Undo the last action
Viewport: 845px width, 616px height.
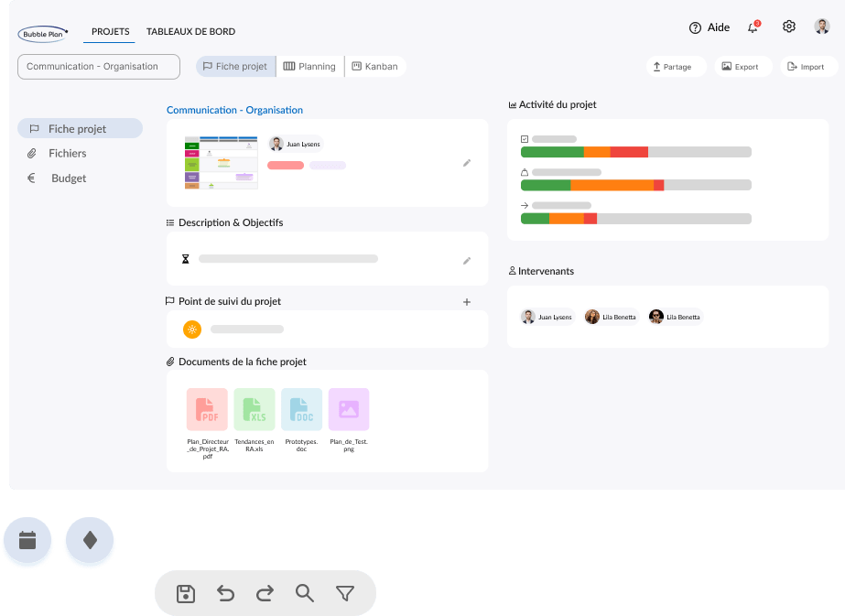(225, 593)
